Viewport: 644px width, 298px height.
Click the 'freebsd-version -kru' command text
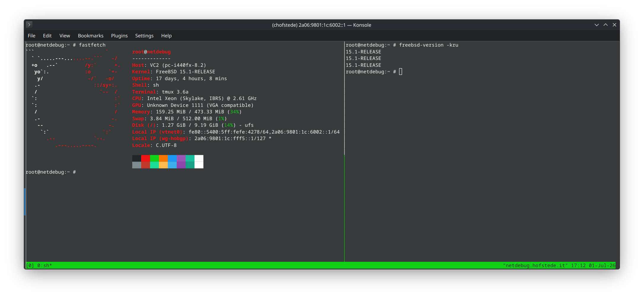point(429,45)
